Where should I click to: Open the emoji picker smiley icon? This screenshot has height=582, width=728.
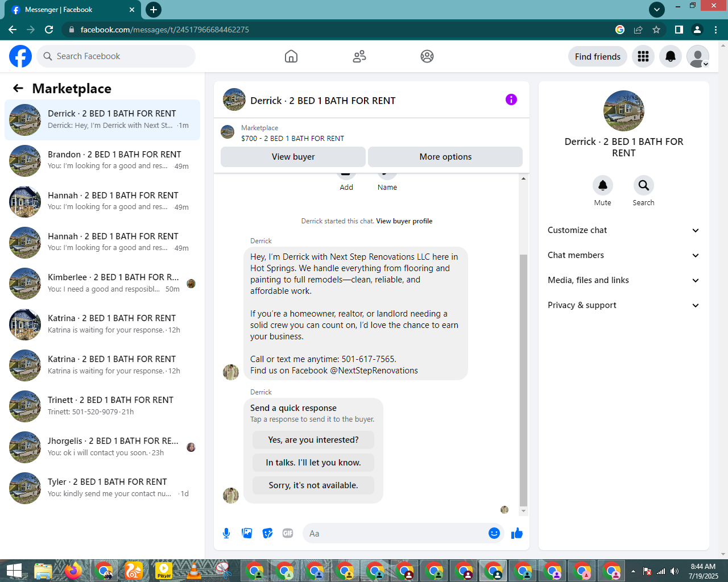coord(494,533)
